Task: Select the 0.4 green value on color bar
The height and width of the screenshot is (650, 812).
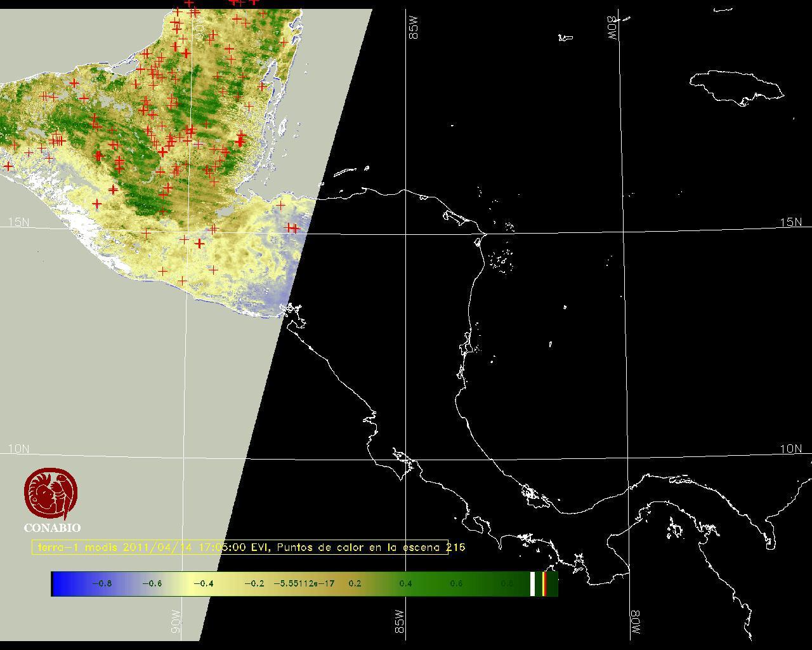Action: [x=405, y=583]
